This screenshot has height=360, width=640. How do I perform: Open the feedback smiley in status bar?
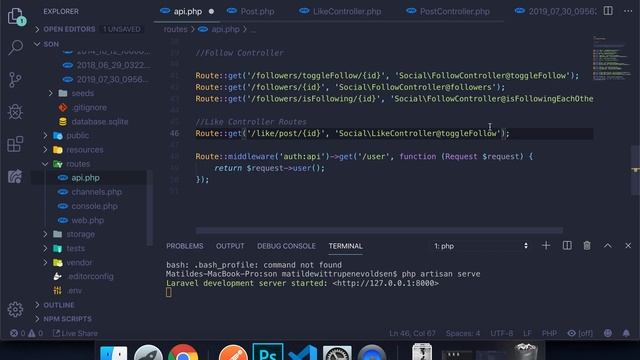[608, 333]
